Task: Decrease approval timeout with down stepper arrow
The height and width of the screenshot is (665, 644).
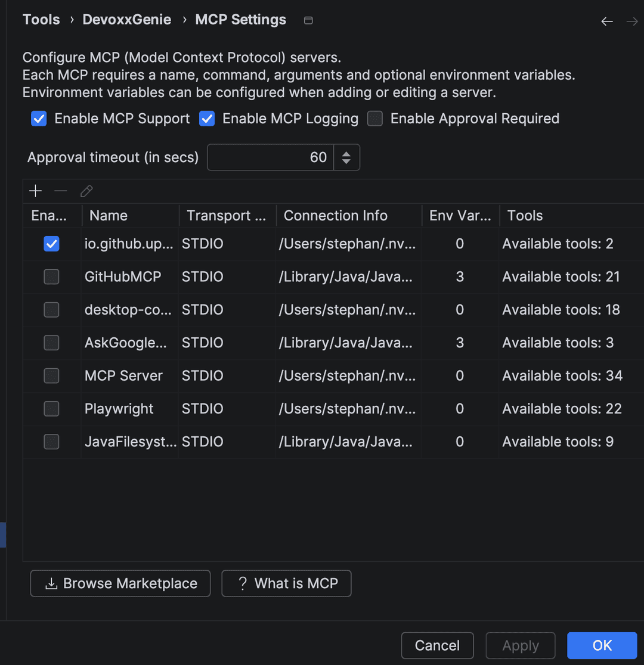Action: (x=346, y=161)
